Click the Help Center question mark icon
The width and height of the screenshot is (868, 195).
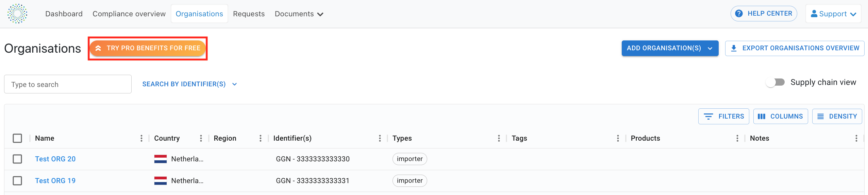tap(739, 14)
